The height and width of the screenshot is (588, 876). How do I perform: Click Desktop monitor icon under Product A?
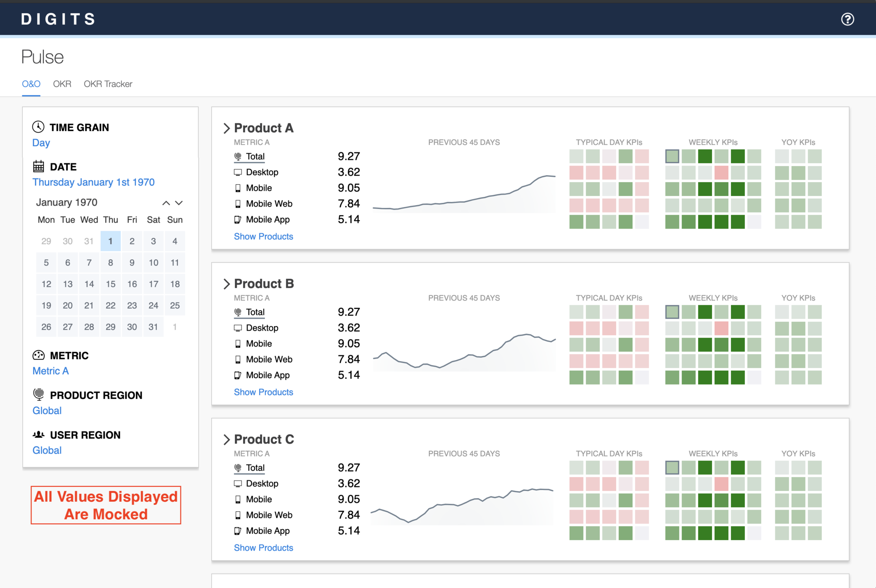click(x=238, y=172)
